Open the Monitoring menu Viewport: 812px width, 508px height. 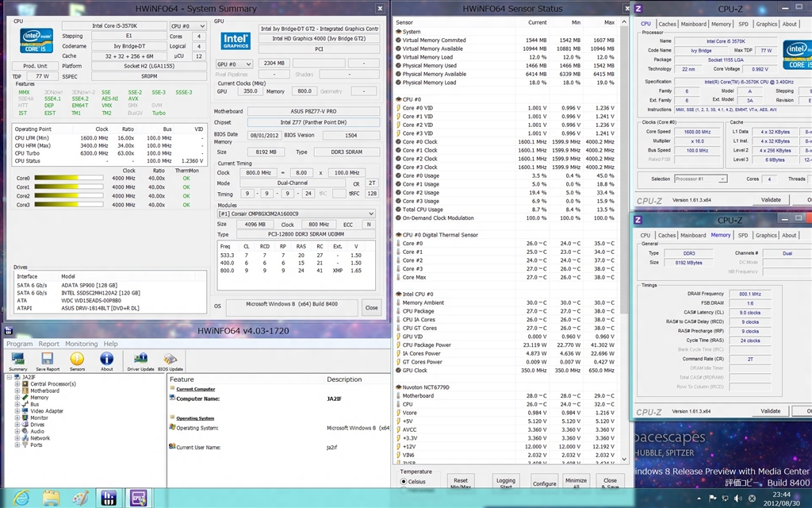pos(81,344)
